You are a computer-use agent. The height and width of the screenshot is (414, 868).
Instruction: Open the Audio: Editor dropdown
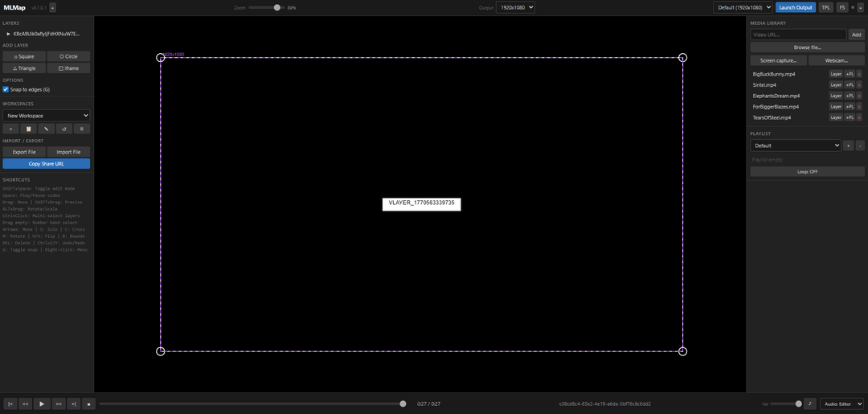[x=842, y=404]
